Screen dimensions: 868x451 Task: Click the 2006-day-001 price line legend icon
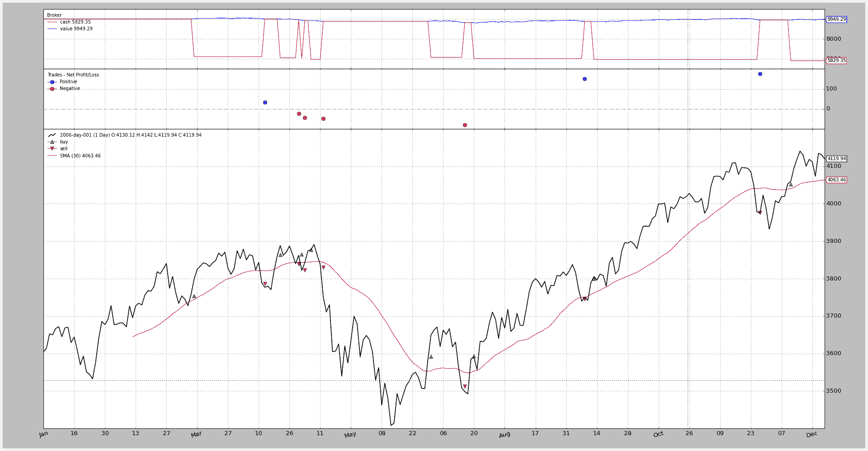point(52,135)
